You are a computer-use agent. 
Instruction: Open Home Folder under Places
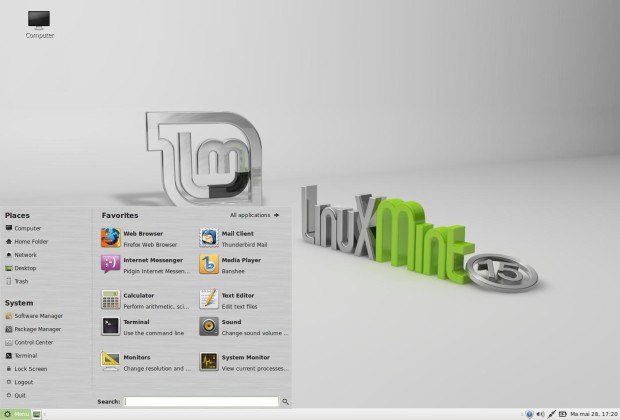[27, 242]
